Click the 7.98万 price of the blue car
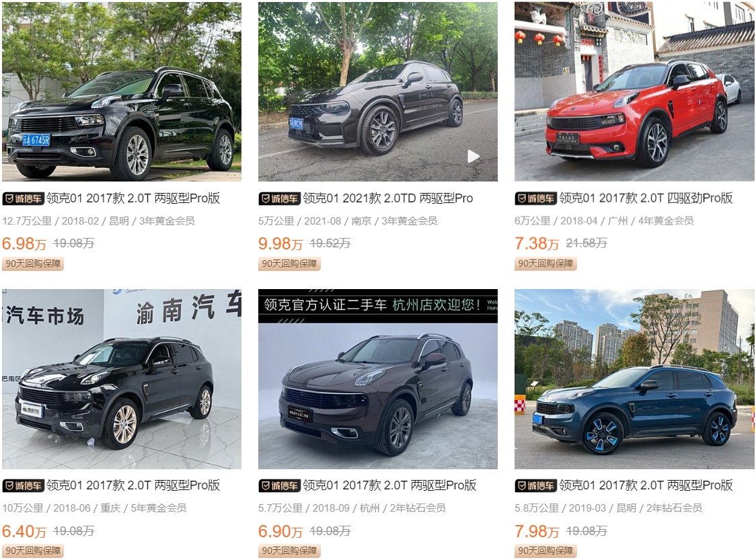756x560 pixels. tap(537, 531)
